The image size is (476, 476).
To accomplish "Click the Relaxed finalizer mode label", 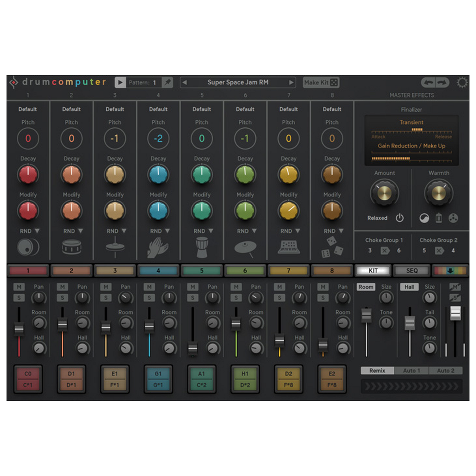I will (x=377, y=218).
